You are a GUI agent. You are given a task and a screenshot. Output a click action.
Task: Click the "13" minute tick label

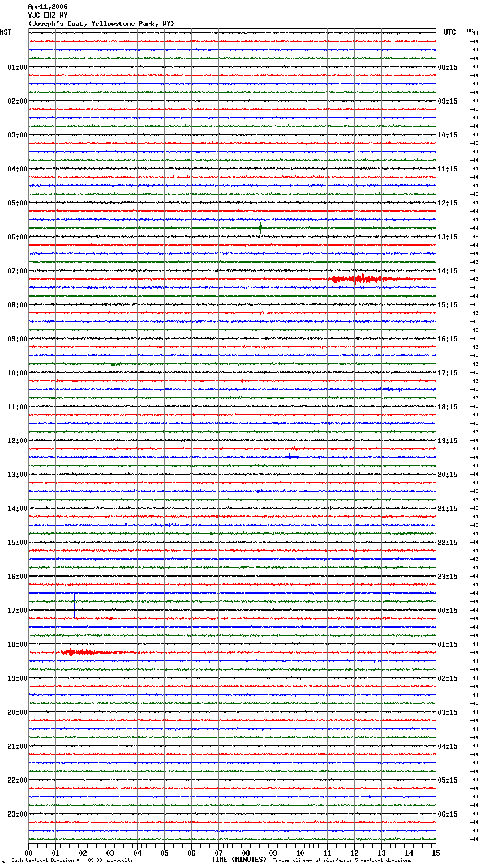click(381, 853)
